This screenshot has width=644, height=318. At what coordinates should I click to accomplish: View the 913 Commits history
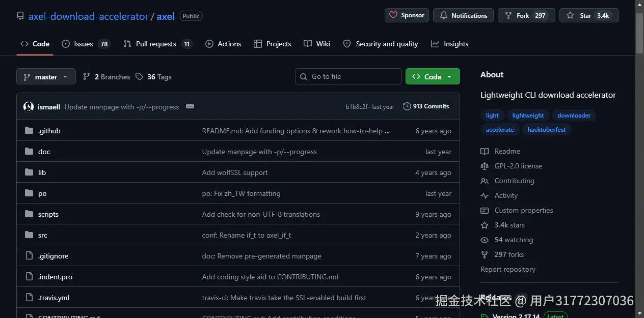tap(426, 106)
